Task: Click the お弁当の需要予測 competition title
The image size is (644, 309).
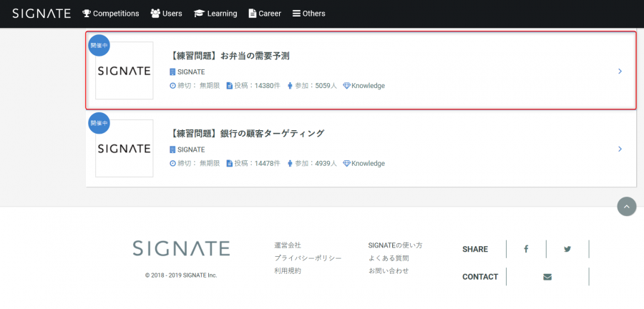Action: 230,56
